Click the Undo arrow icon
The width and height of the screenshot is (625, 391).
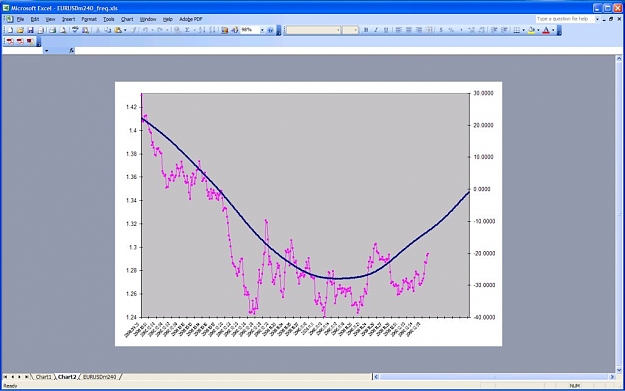coord(145,30)
